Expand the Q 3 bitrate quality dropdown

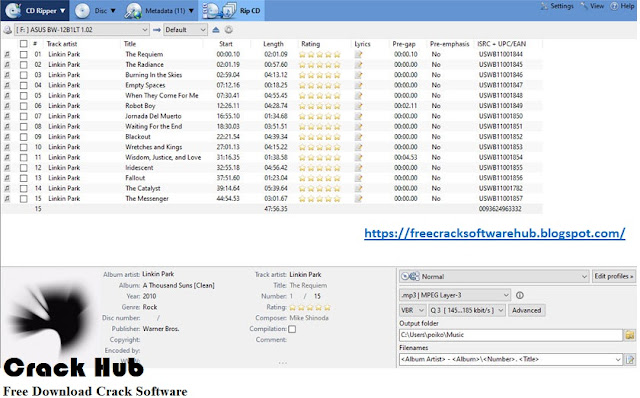click(467, 311)
